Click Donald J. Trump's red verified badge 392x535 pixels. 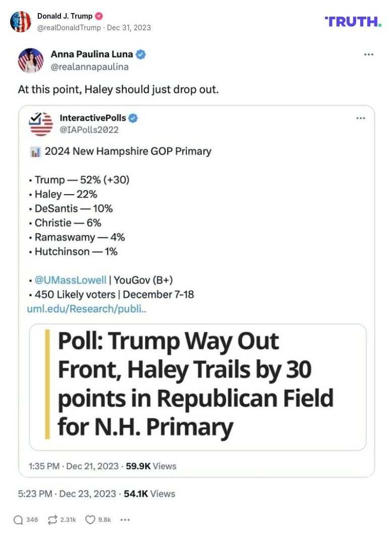point(100,16)
